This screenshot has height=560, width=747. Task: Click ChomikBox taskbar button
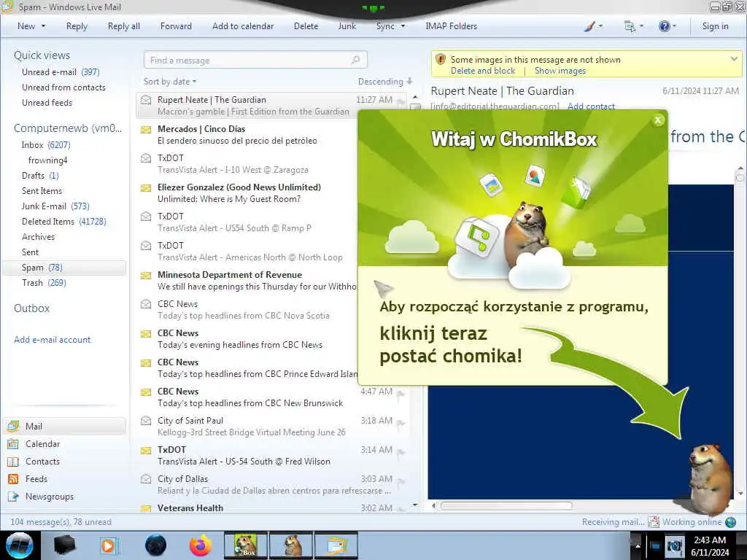[245, 545]
